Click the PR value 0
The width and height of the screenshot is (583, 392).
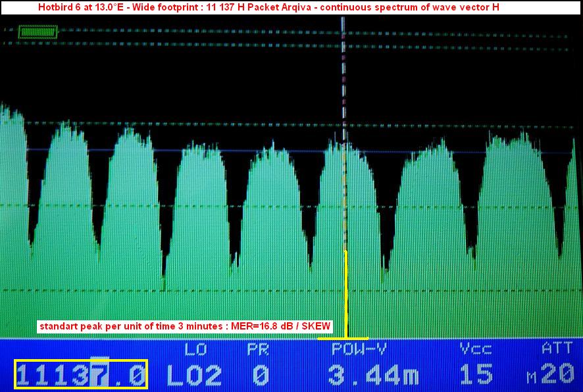261,375
